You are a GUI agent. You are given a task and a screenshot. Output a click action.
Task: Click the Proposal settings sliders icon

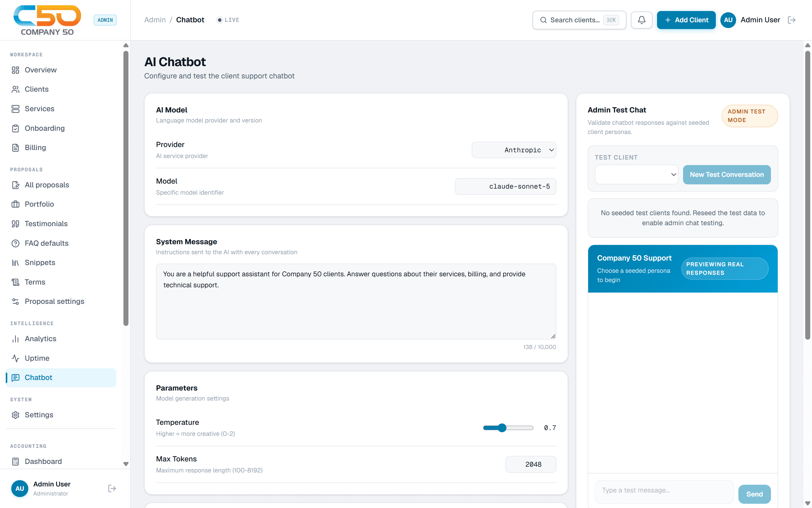pyautogui.click(x=16, y=301)
